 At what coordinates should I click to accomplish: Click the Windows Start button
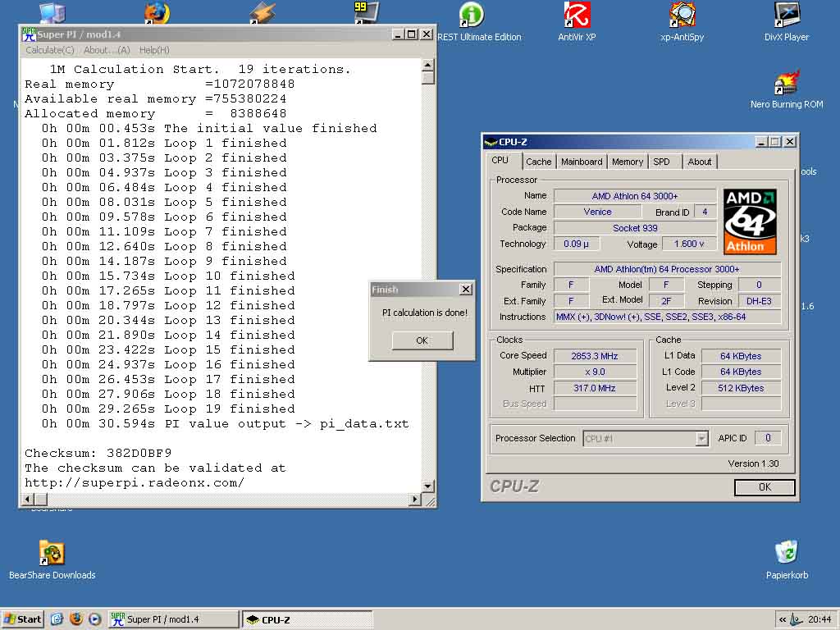pos(23,619)
